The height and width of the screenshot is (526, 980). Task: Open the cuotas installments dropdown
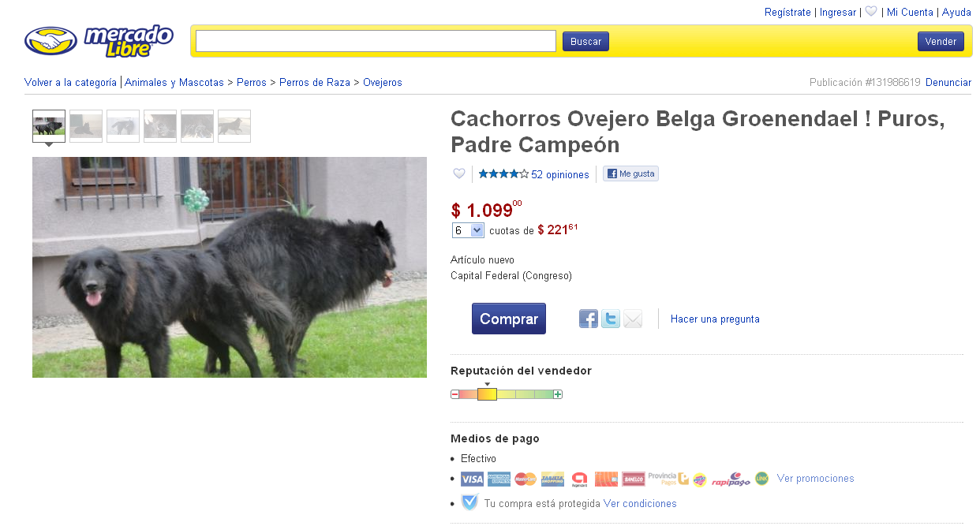pos(468,230)
